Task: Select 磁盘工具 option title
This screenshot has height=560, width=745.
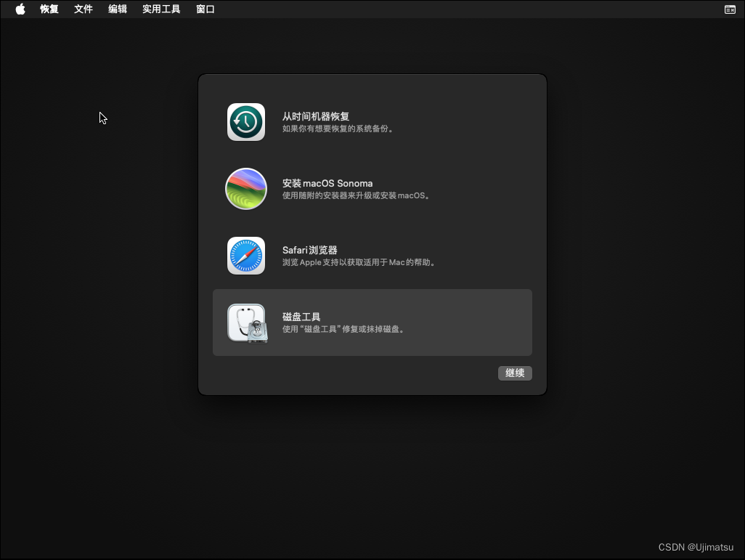Action: tap(301, 317)
